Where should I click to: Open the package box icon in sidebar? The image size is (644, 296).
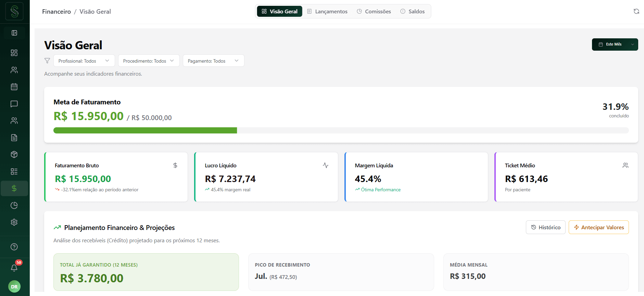pyautogui.click(x=14, y=154)
